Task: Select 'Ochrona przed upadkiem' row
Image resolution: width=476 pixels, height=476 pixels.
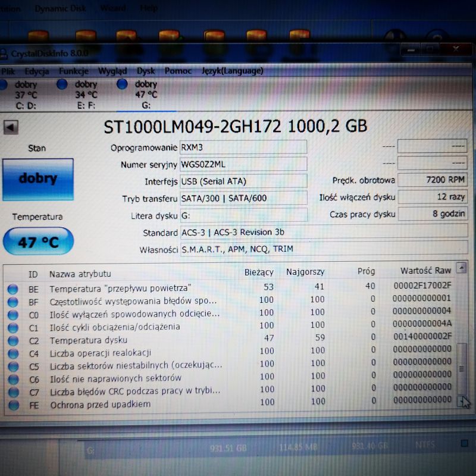Action: click(230, 403)
